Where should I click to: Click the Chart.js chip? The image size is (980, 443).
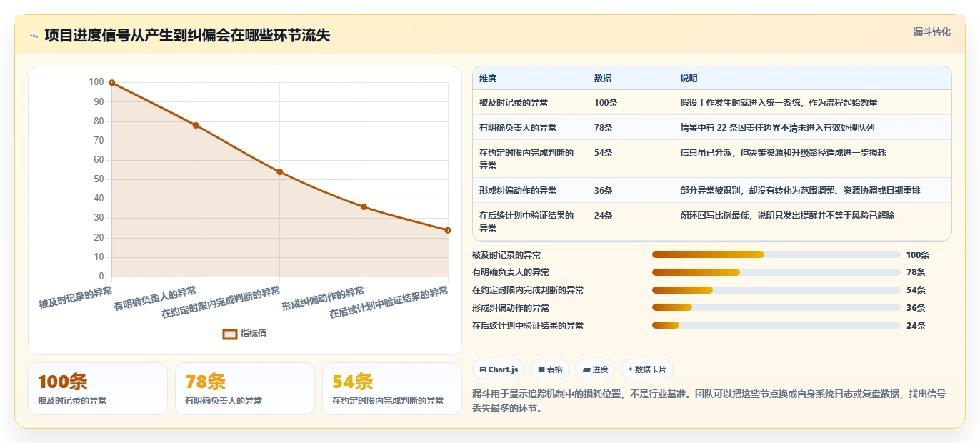tap(499, 369)
